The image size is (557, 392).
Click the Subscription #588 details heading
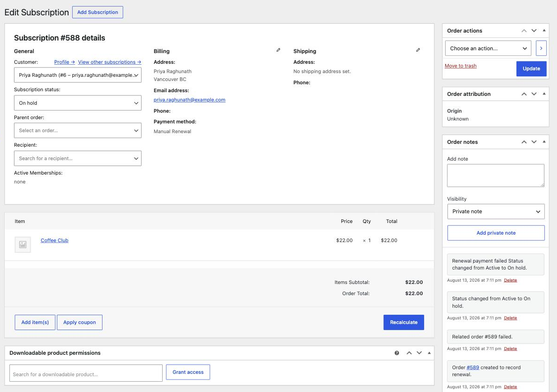click(59, 38)
